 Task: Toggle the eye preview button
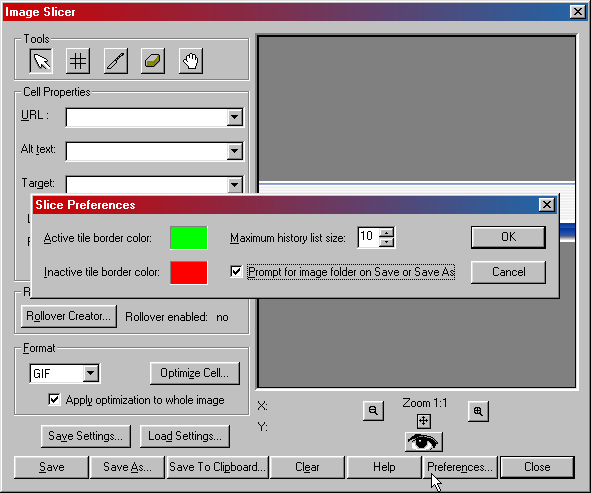[424, 442]
